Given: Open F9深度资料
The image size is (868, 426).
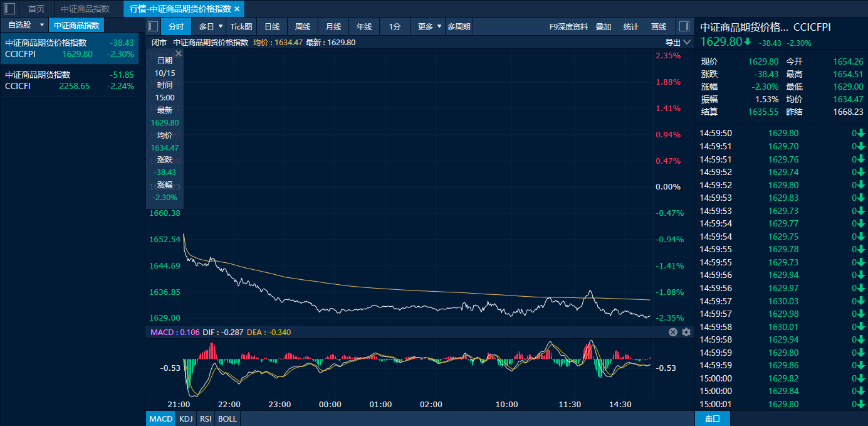Looking at the screenshot, I should [x=568, y=26].
